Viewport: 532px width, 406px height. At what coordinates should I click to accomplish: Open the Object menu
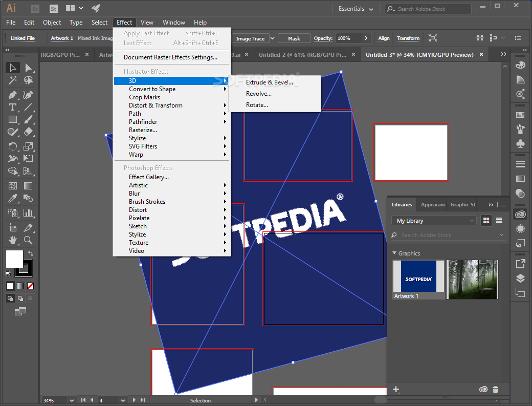52,23
